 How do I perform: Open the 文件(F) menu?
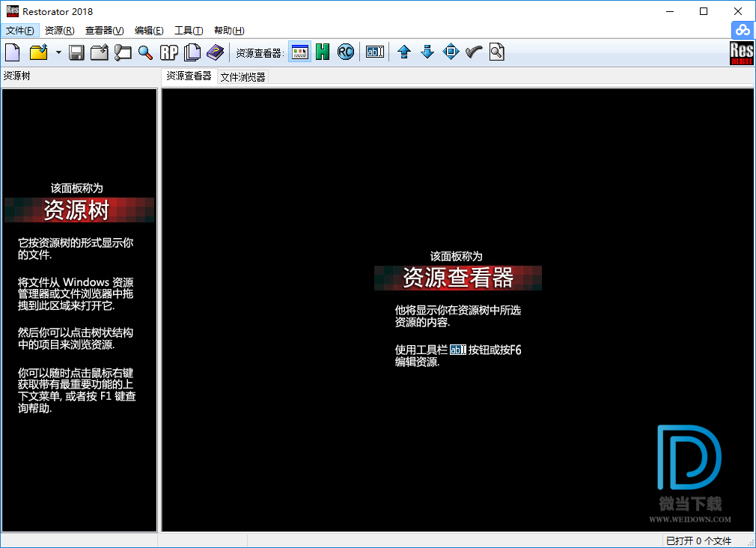pyautogui.click(x=20, y=31)
